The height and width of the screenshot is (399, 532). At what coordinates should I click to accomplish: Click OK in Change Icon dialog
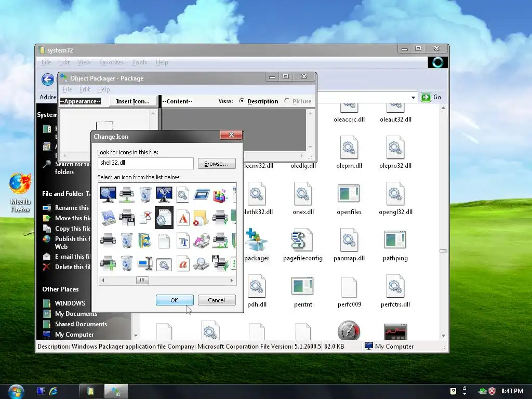coord(175,300)
